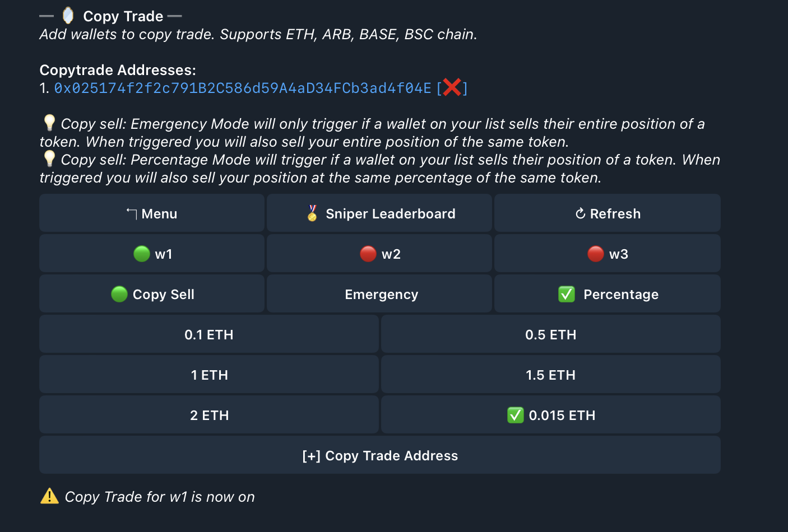Open the Sniper Leaderboard
788x532 pixels.
point(380,213)
